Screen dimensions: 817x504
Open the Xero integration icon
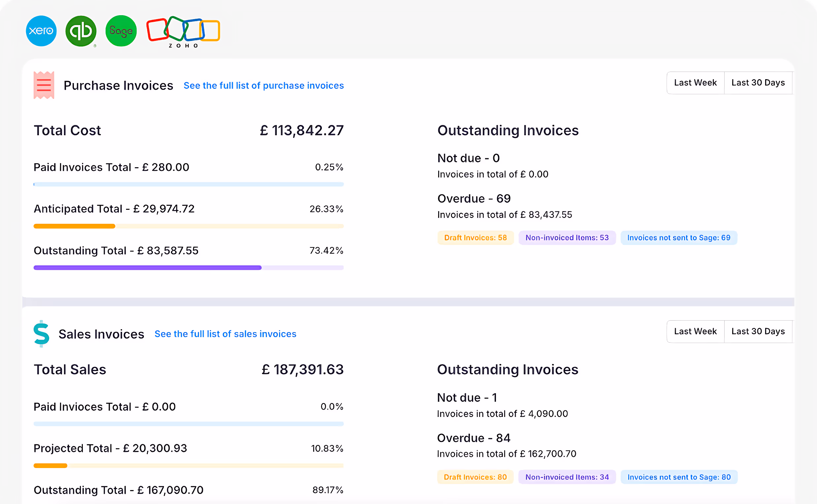[41, 31]
